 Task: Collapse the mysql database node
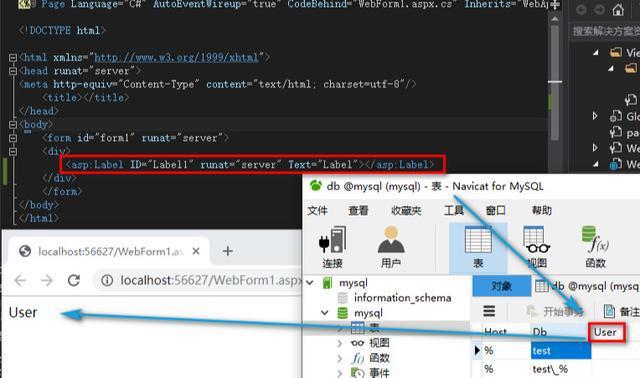324,313
